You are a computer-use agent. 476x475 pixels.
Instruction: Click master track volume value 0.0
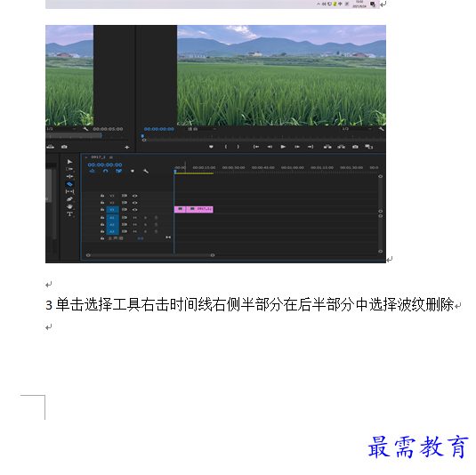(141, 238)
